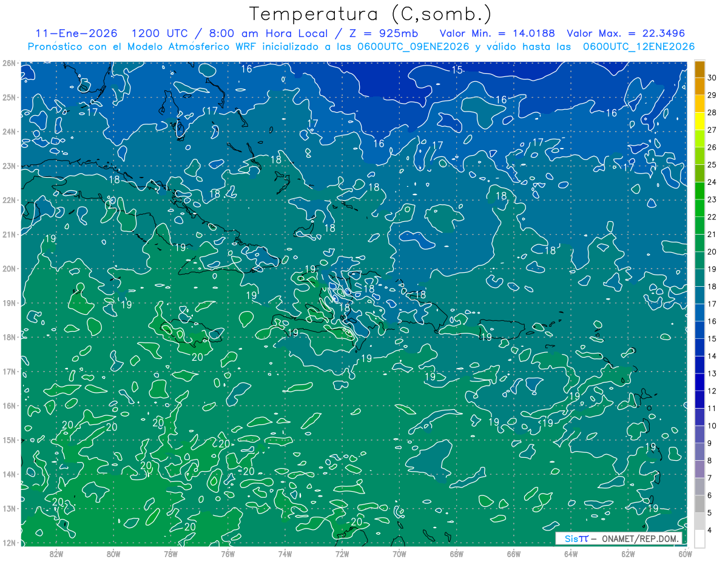
Task: Click the '82W' longitude axis label
Action: click(x=56, y=554)
